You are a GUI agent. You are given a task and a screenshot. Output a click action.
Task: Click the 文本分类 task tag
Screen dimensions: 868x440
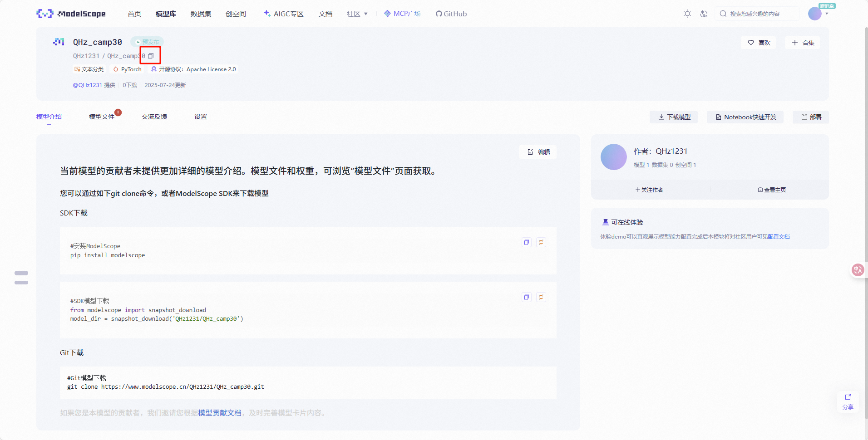click(89, 69)
